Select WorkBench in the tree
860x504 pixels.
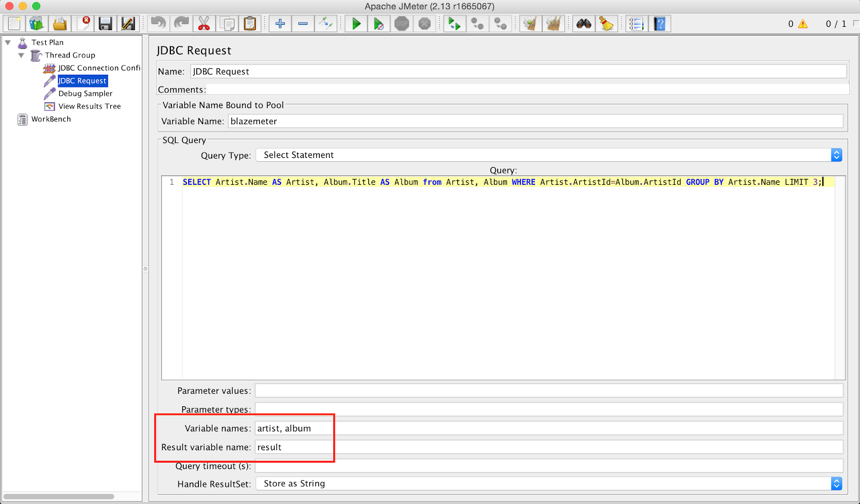[x=51, y=119]
